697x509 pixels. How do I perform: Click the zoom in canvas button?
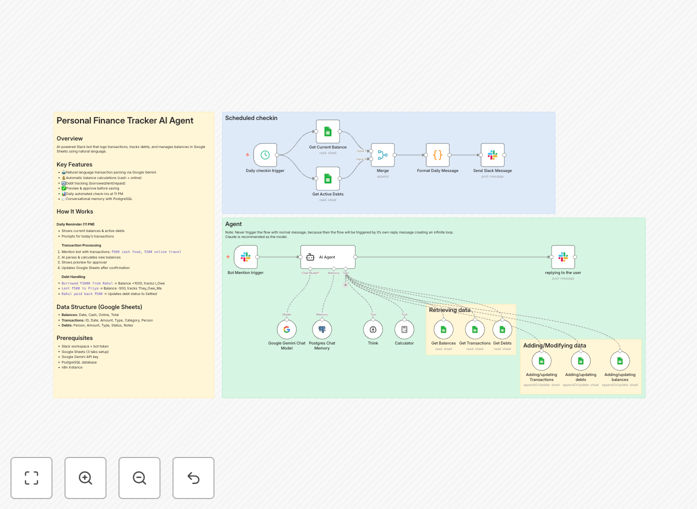tap(85, 478)
